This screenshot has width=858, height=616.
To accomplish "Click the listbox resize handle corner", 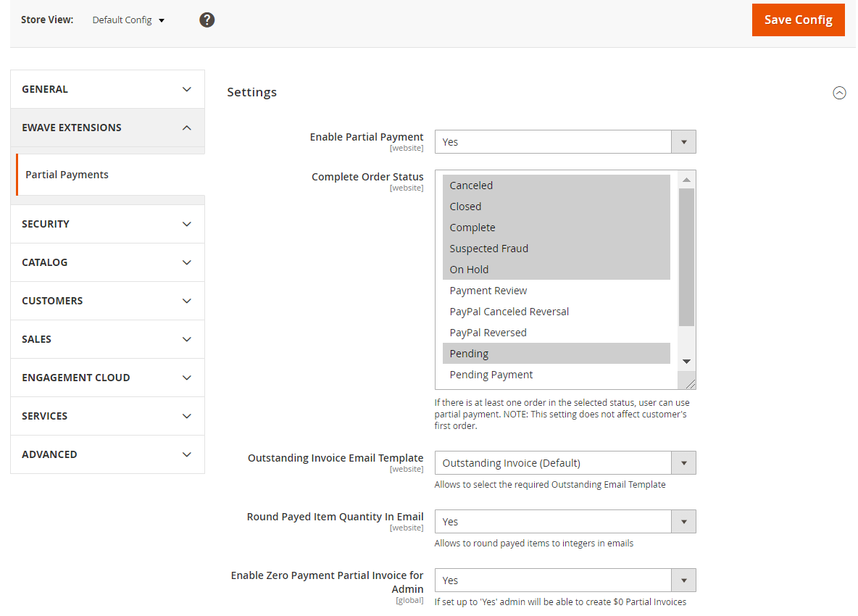I will tap(690, 384).
